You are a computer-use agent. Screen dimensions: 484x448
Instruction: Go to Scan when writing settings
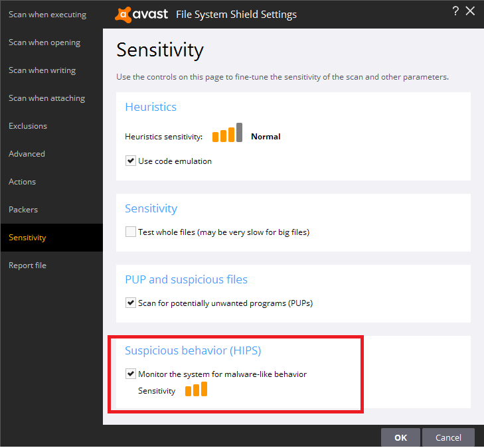coord(42,70)
